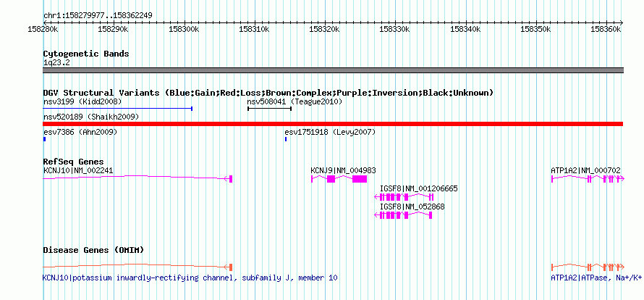Click the gray 1q23.2 cytogenetic band bar

333,70
